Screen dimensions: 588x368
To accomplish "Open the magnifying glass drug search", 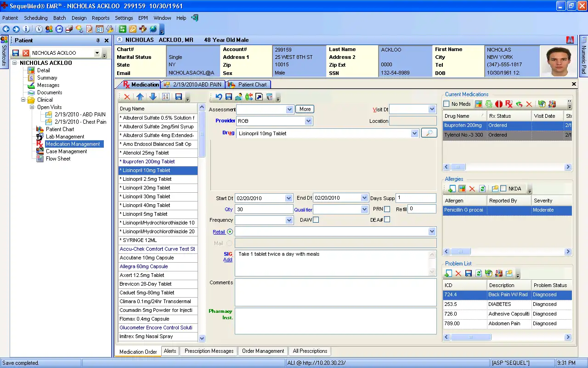I will point(429,132).
